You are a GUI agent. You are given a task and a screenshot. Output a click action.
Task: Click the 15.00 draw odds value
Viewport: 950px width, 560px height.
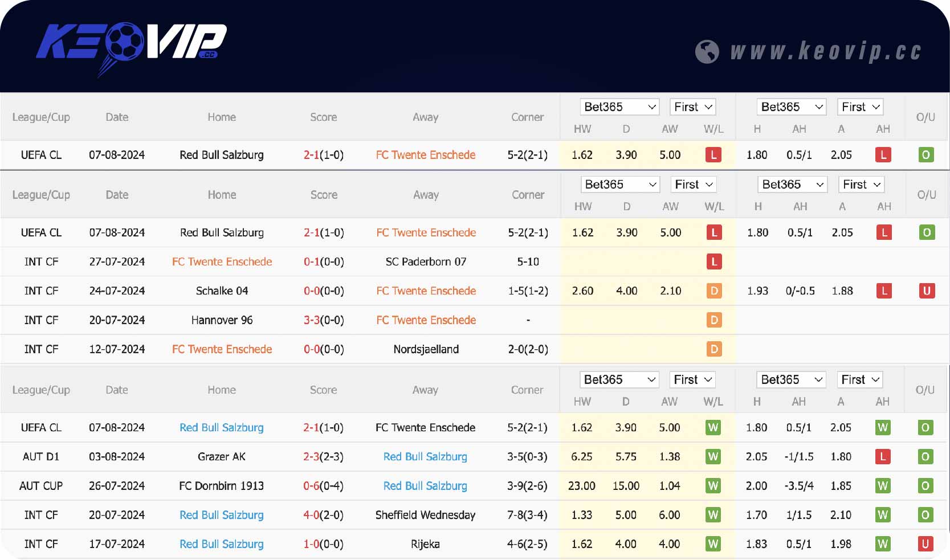[x=626, y=486]
